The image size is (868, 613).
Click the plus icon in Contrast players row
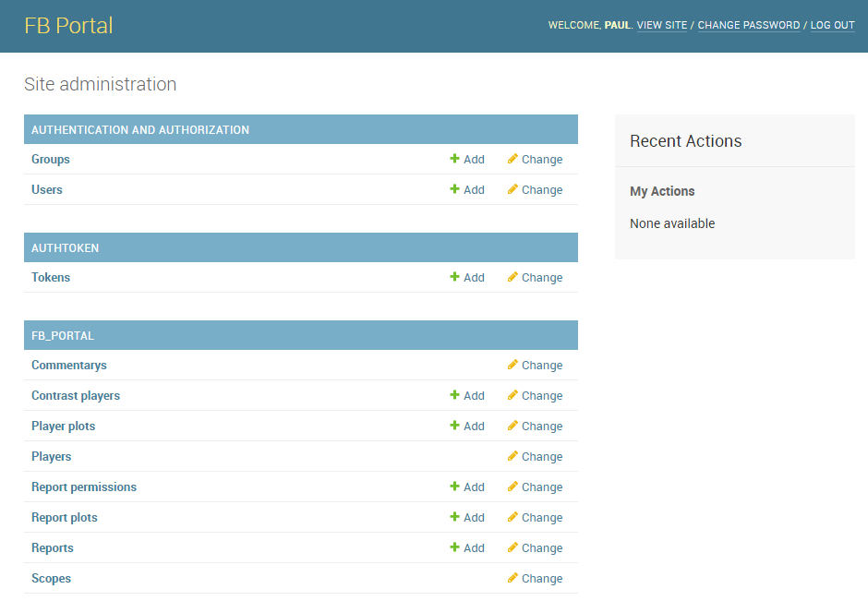pos(454,395)
